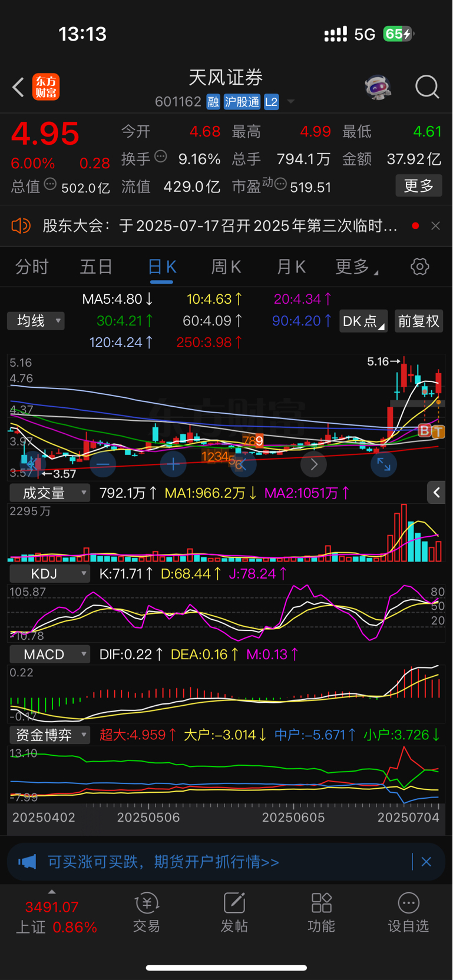Open 功能 functions icon
The width and height of the screenshot is (453, 980).
pos(321,912)
